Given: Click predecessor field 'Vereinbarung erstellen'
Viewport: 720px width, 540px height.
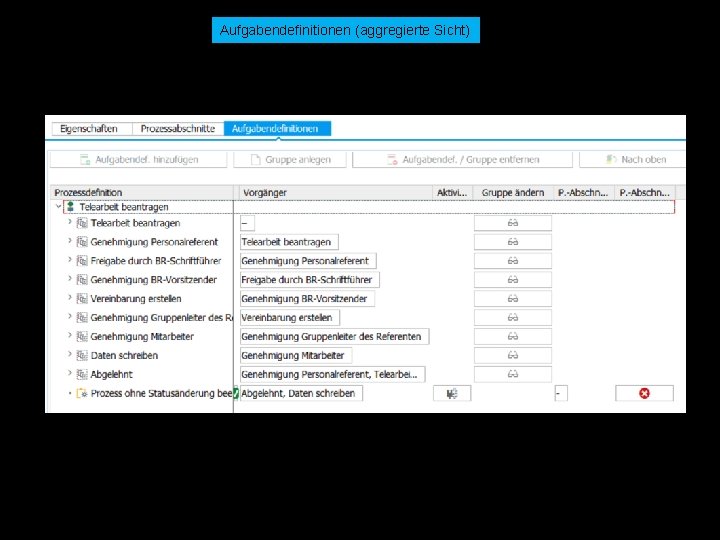Looking at the screenshot, I should [x=290, y=317].
